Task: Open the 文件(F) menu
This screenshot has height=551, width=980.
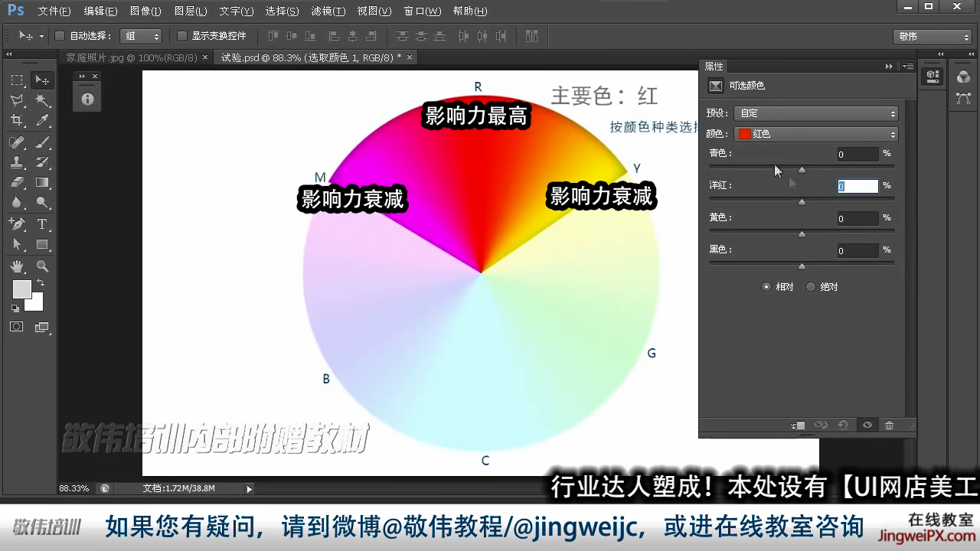Action: [x=54, y=11]
